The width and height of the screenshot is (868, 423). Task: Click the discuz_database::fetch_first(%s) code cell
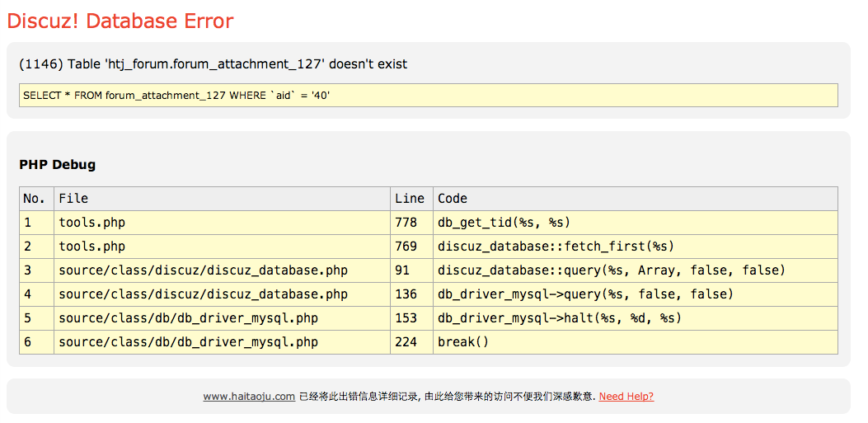point(636,247)
